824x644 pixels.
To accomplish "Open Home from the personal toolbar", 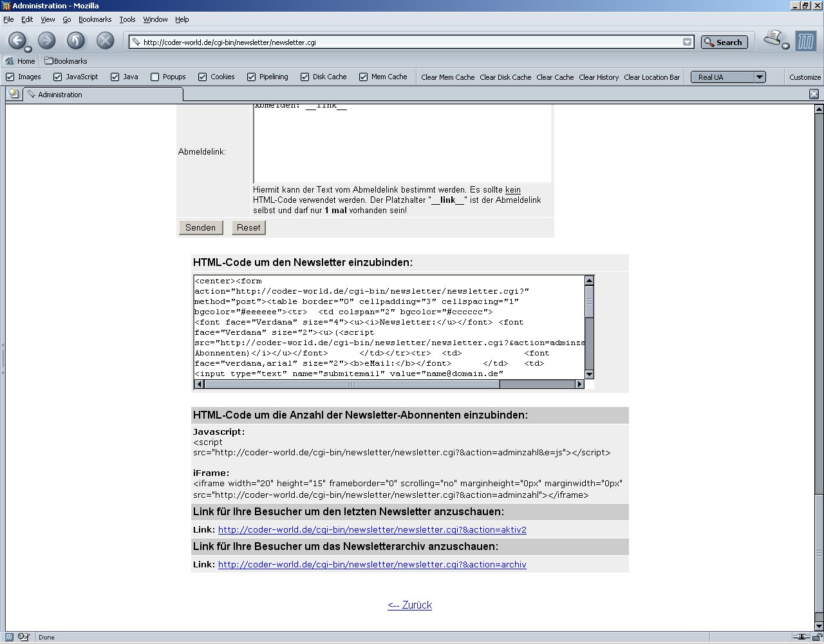I will tap(20, 61).
